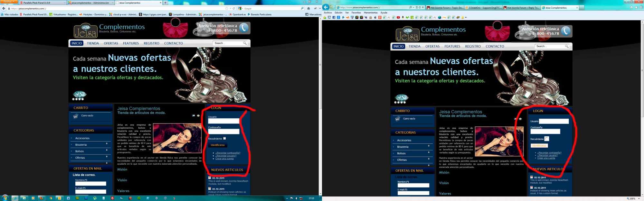Open the Herramientas menu in Internet Explorer
Screen dimensions: 644x201
(371, 13)
